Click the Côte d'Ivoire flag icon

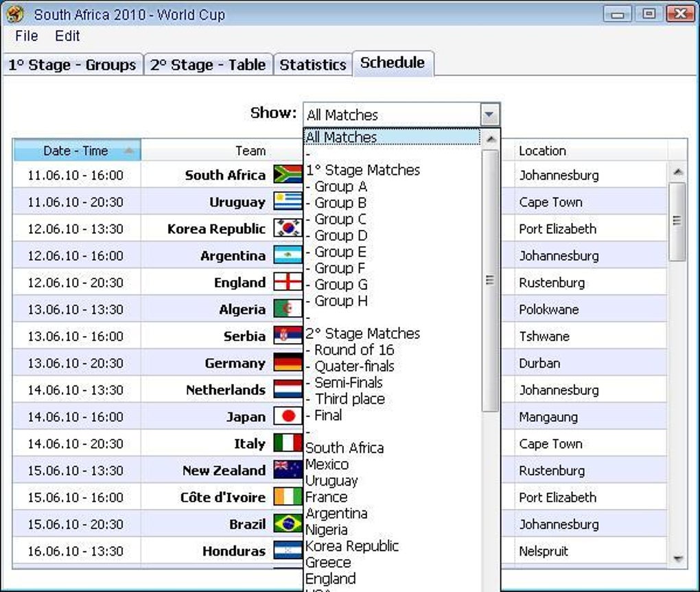[x=288, y=497]
